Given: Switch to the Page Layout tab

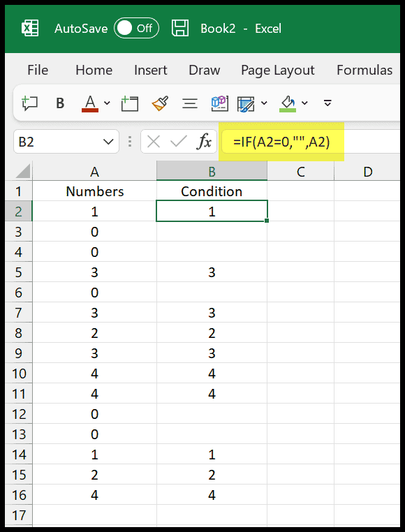Looking at the screenshot, I should pyautogui.click(x=277, y=70).
